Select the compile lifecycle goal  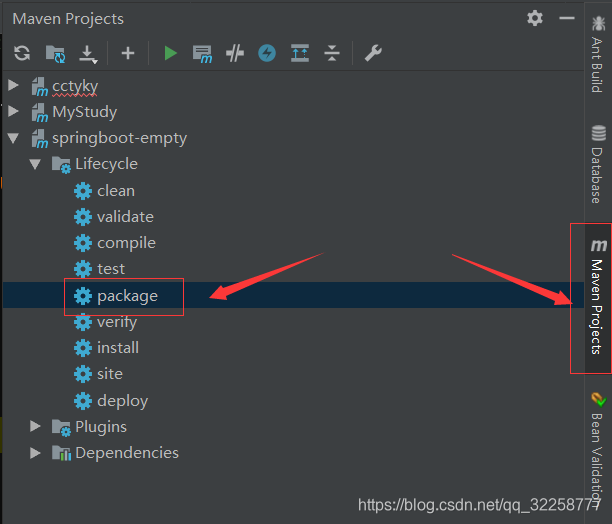point(126,243)
